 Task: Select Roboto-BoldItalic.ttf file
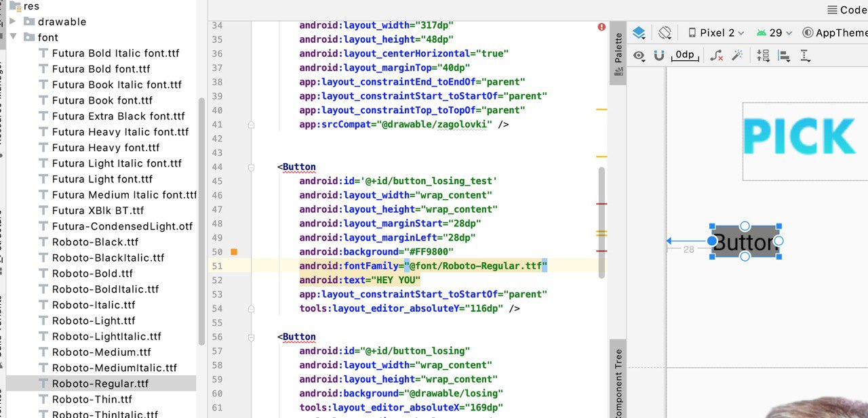pos(105,289)
